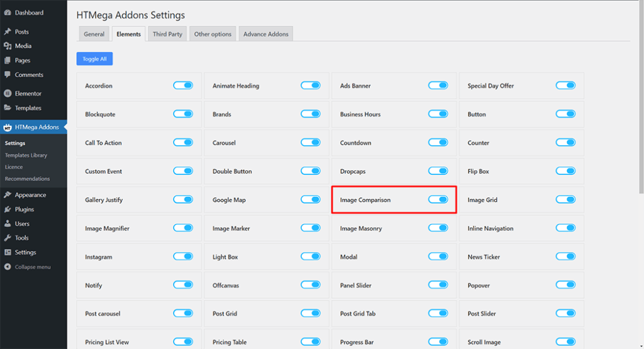Click the Tools wrench icon

click(x=8, y=238)
